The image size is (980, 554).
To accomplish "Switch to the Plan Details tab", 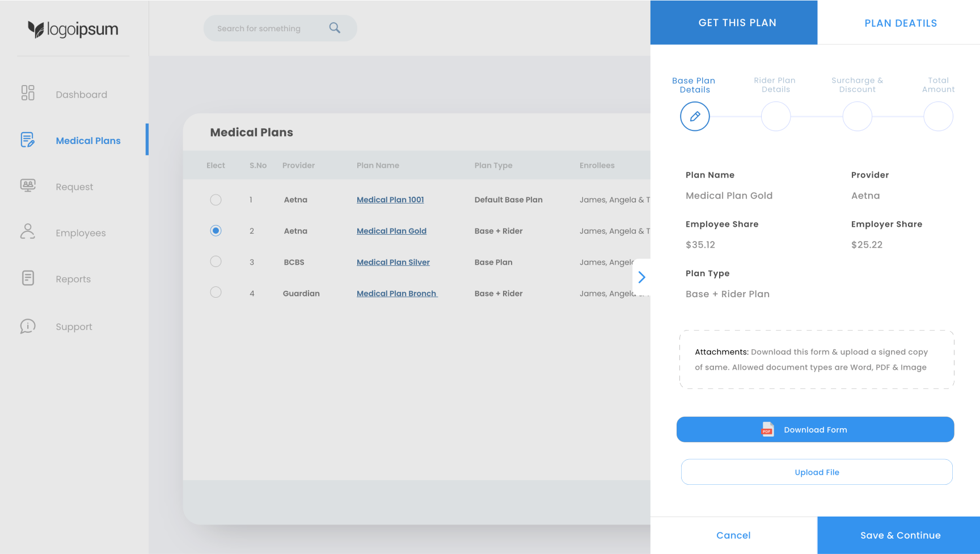I will click(x=900, y=23).
